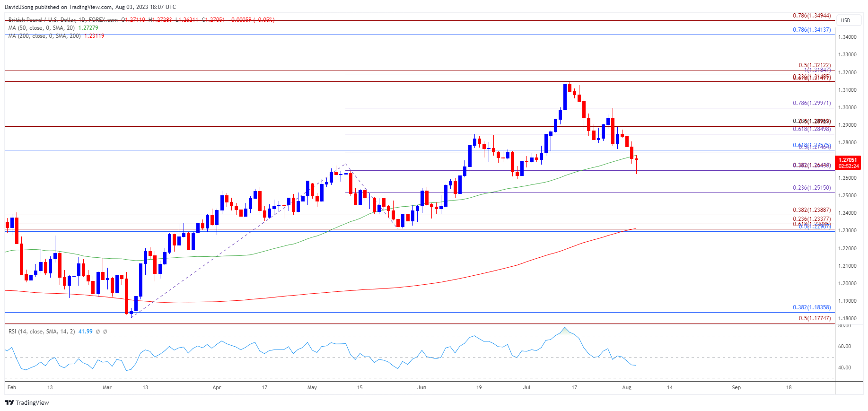Click the 1.19000 price axis label
This screenshot has height=411, width=868.
pos(847,301)
